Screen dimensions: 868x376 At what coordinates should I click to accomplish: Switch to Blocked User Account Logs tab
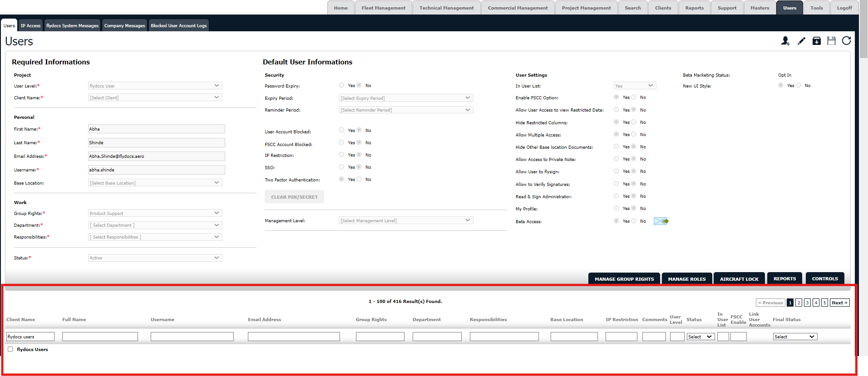pyautogui.click(x=179, y=25)
